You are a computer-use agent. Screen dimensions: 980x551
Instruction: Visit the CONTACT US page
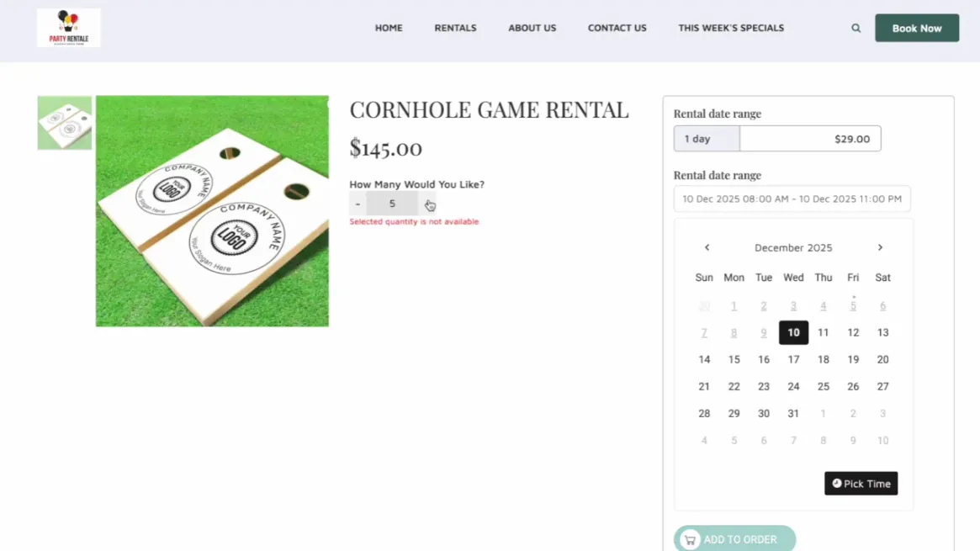617,28
